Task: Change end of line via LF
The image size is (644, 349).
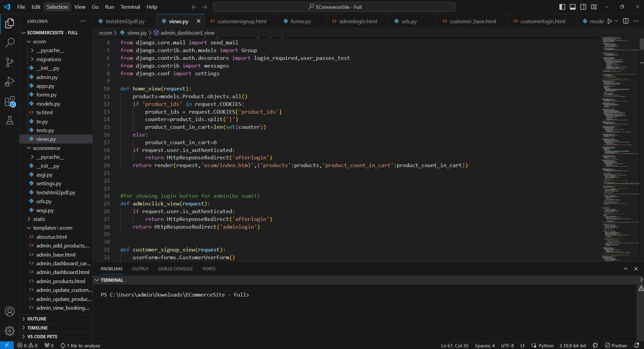Action: 523,345
